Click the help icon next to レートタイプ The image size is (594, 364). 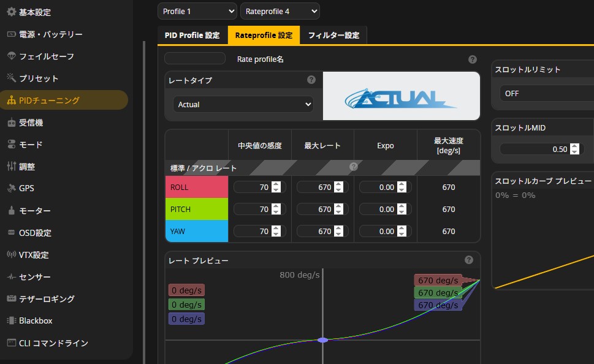[x=311, y=80]
